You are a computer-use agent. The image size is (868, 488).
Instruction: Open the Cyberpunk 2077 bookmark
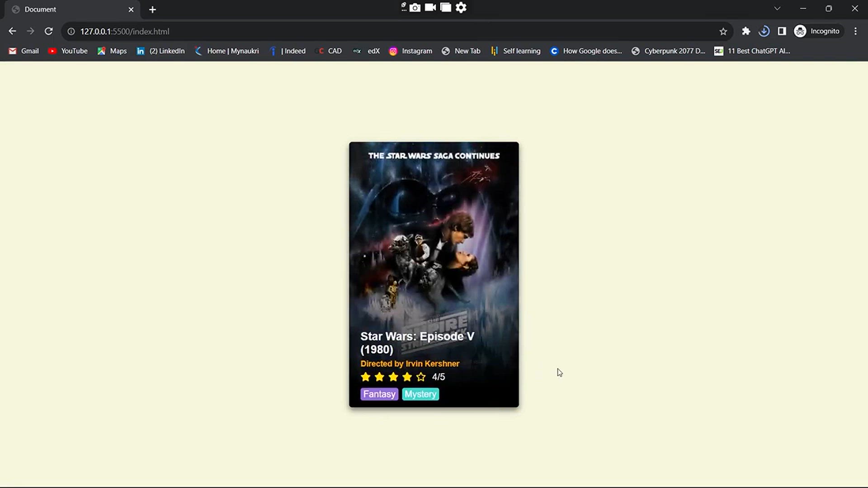(668, 51)
